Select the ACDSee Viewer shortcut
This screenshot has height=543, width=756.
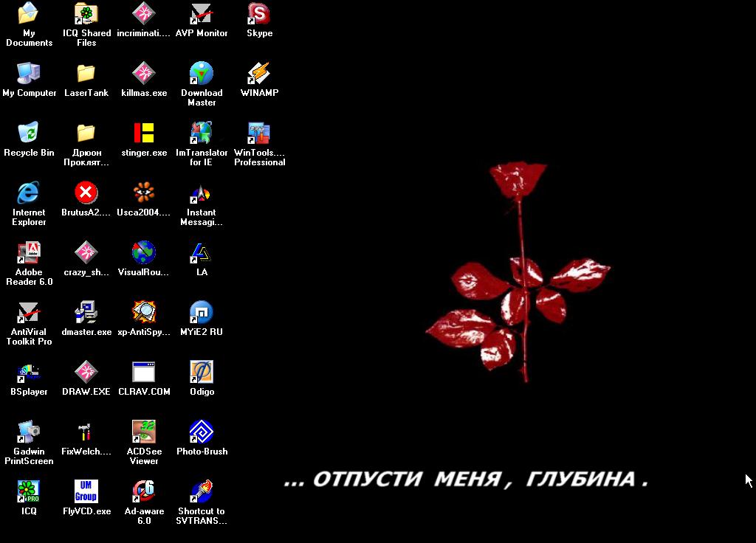144,432
